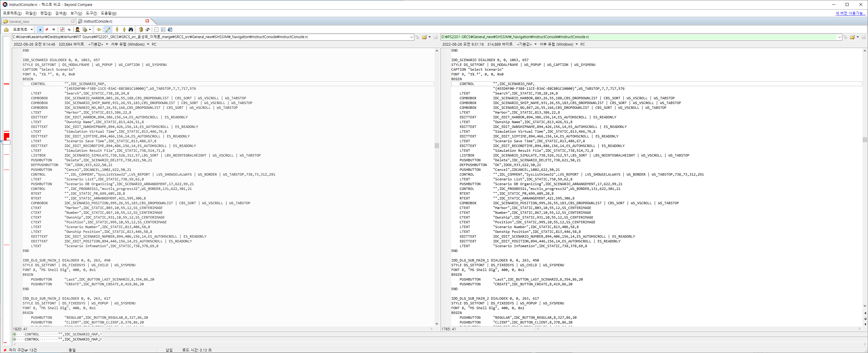Click the left file 320,684 바이트 size
The image size is (868, 353).
coord(71,44)
